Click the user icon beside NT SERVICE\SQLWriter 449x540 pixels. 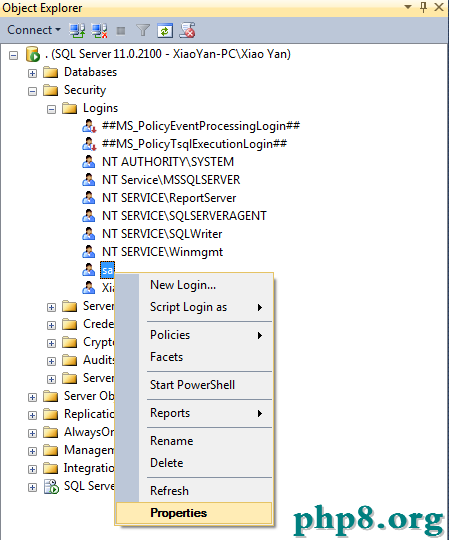pos(89,234)
